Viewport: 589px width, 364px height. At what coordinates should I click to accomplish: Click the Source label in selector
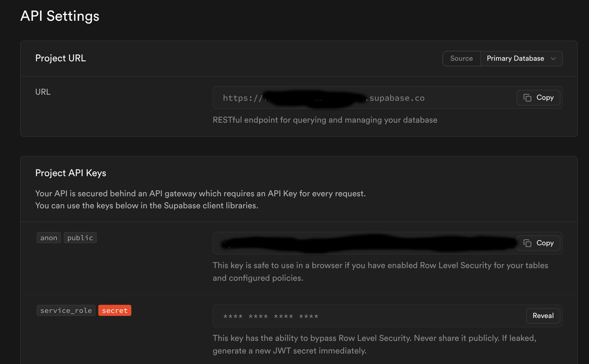461,59
